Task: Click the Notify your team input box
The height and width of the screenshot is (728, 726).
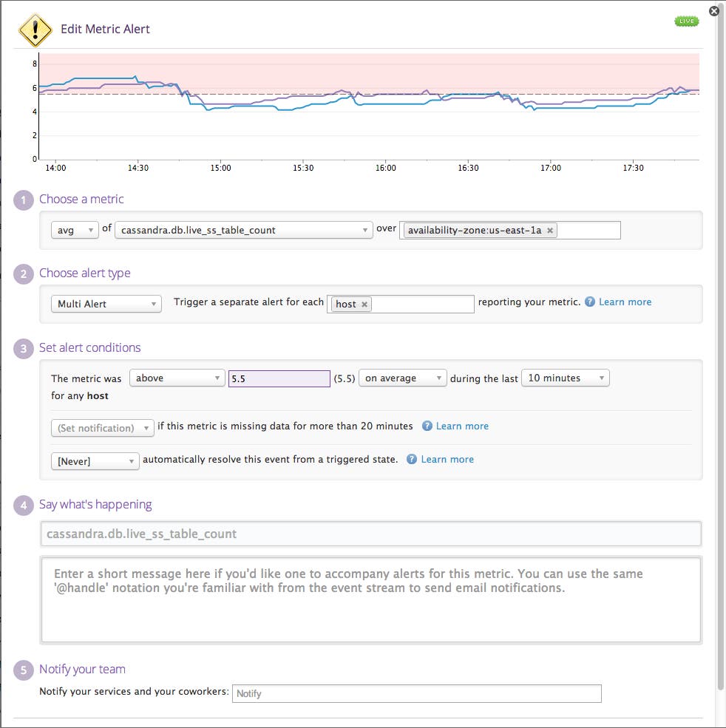Action: [x=416, y=693]
